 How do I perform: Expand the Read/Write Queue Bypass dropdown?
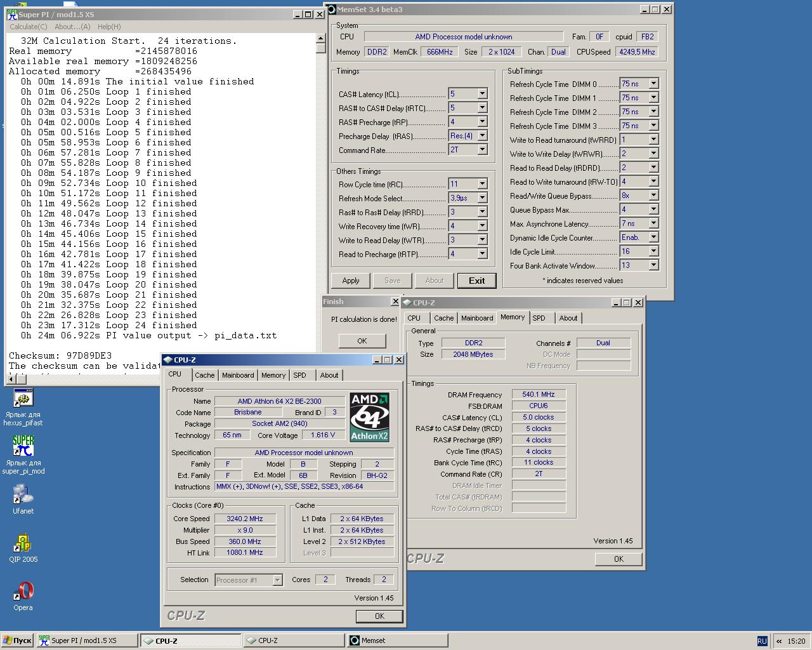pyautogui.click(x=653, y=196)
